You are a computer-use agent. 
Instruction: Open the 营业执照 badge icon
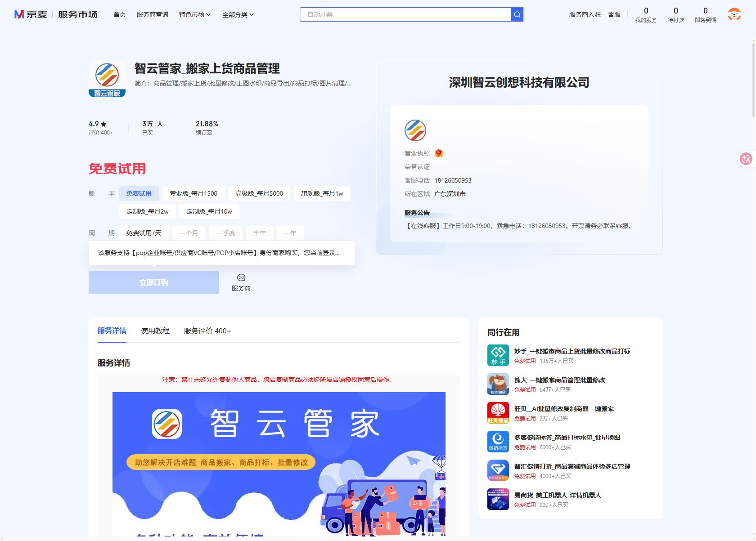439,153
